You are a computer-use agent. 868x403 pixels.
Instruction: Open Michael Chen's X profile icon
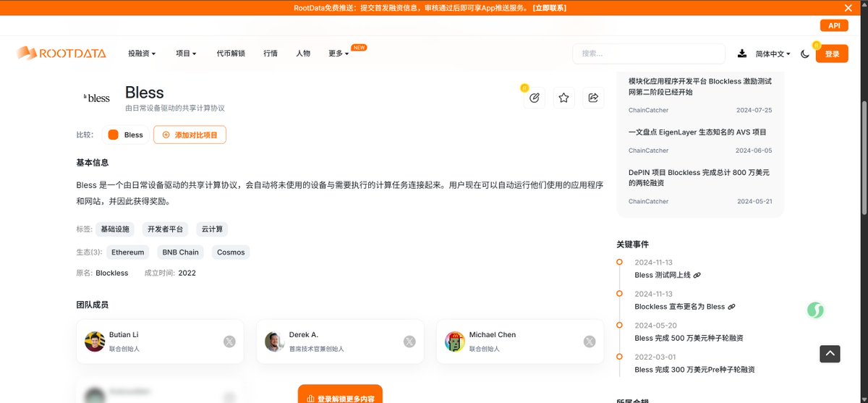[590, 342]
